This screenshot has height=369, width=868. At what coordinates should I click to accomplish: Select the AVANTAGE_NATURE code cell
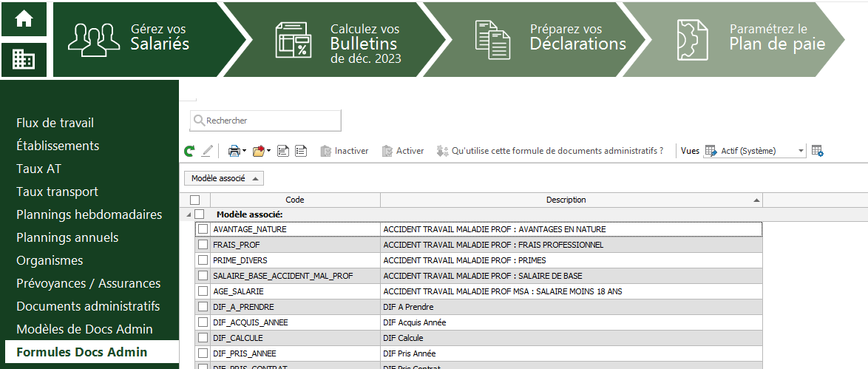(295, 229)
